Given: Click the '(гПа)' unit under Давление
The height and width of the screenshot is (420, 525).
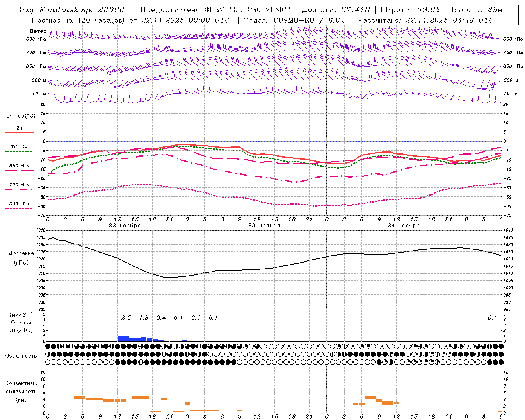Looking at the screenshot, I should tap(21, 263).
